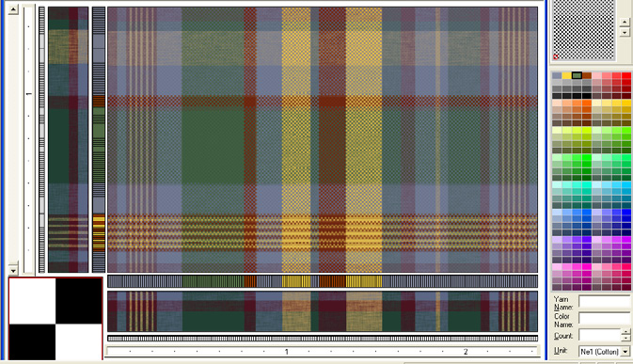Image resolution: width=633 pixels, height=364 pixels.
Task: Click the up arrow beside weave preview
Action: click(x=625, y=22)
